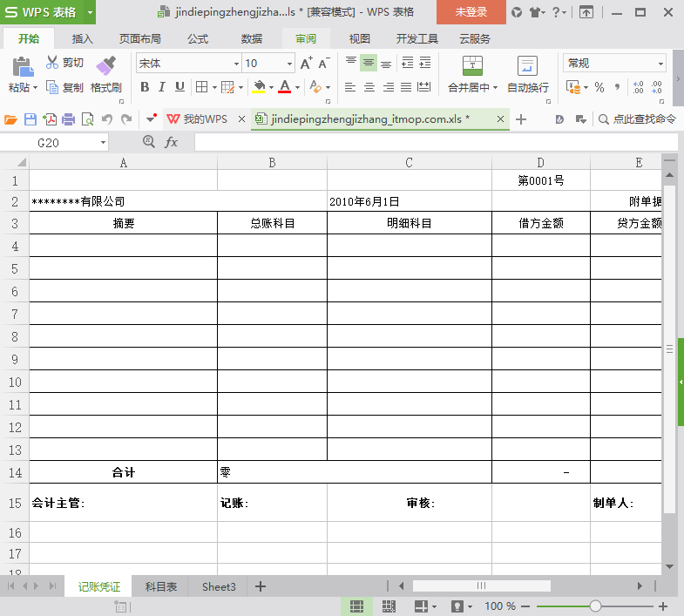Print the document icon

(x=69, y=119)
